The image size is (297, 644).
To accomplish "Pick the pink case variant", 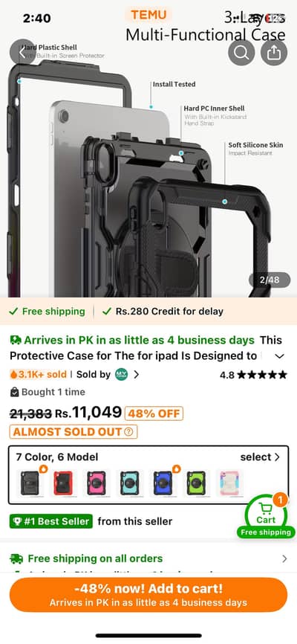I will pos(96,483).
